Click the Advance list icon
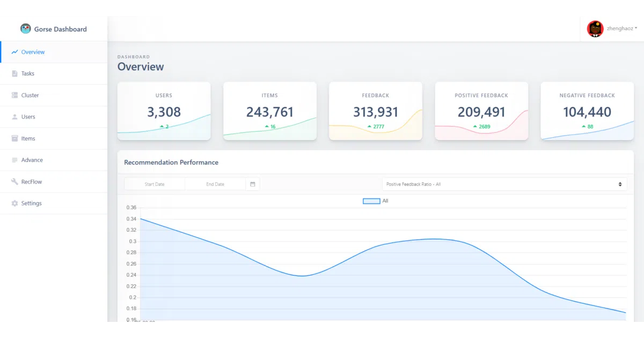Screen dimensions: 644x338 click(x=14, y=160)
